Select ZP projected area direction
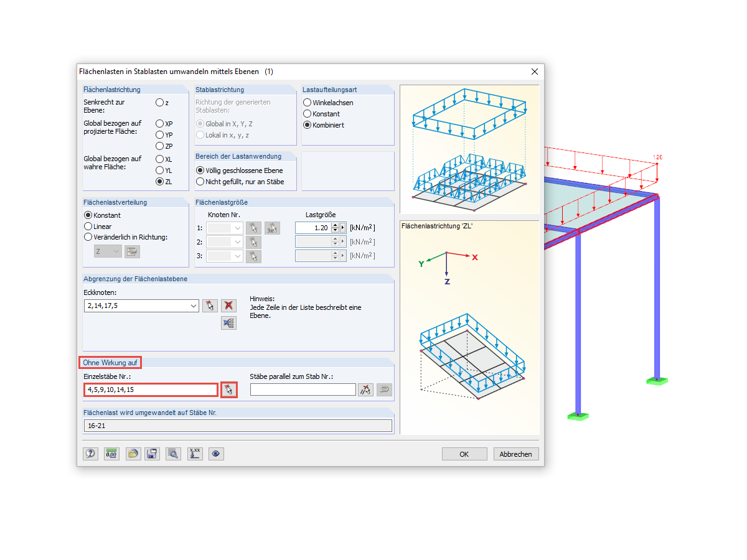The image size is (747, 560). pos(160,146)
